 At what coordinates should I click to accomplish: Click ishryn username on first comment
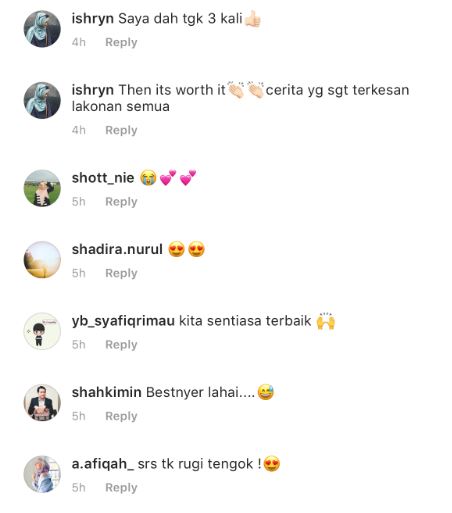[x=93, y=19]
